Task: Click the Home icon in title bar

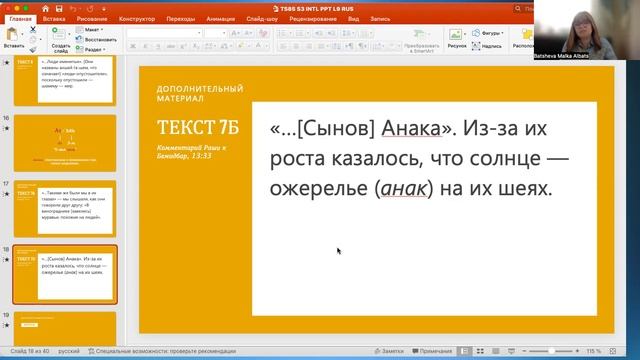Action: (x=45, y=9)
